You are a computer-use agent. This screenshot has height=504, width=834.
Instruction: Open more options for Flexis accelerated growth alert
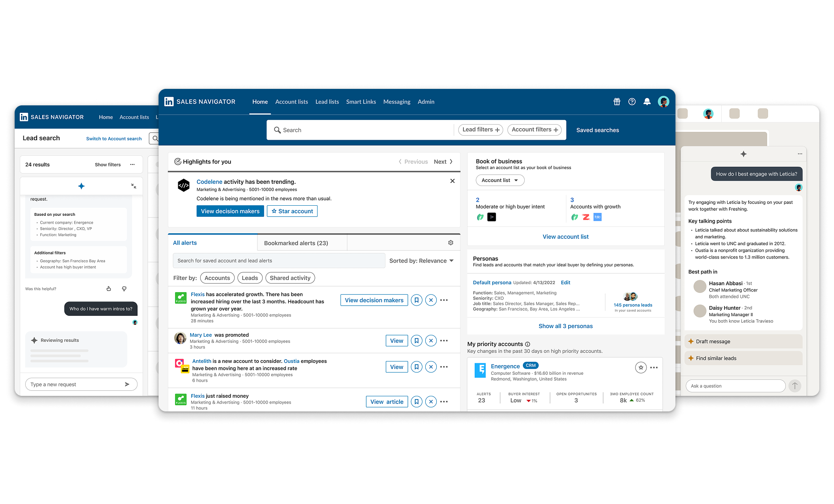coord(444,300)
